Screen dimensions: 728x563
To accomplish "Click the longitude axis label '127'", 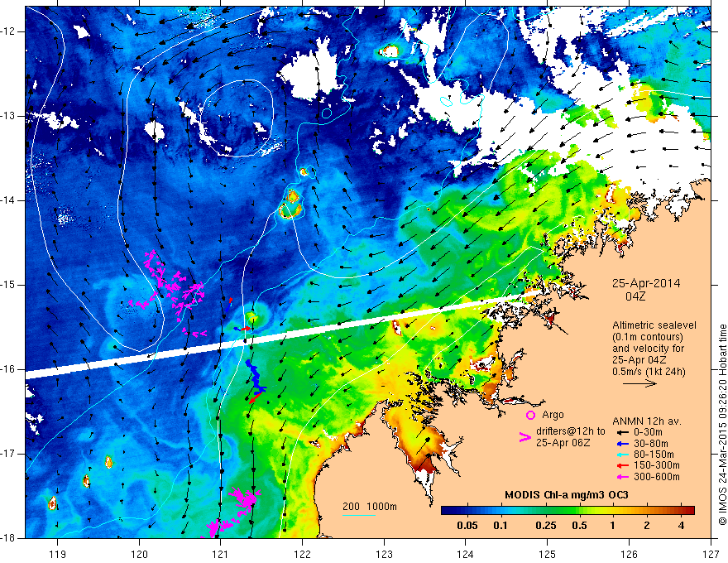I will tap(711, 555).
